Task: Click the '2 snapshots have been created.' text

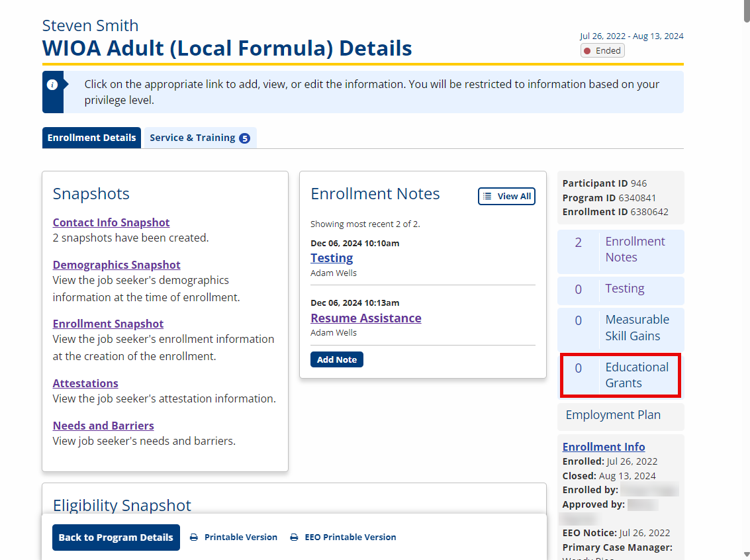Action: (130, 238)
